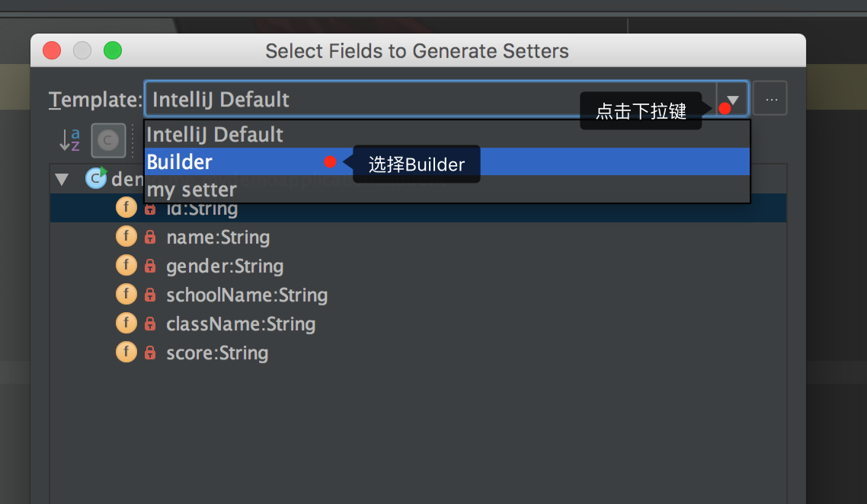Select the gender:String field row
This screenshot has width=867, height=504.
(x=225, y=266)
